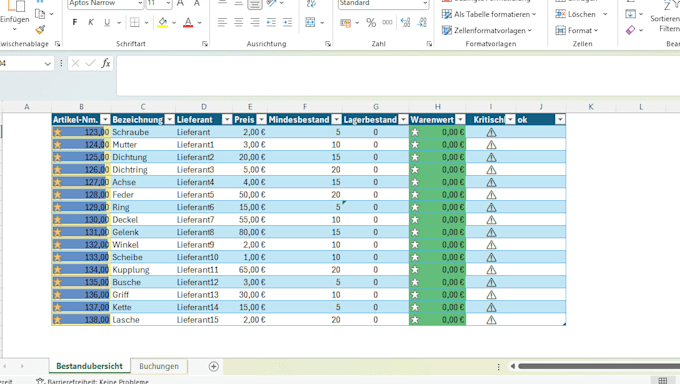Click horizontal scrollbar left arrow
This screenshot has height=384, width=680.
(x=512, y=367)
